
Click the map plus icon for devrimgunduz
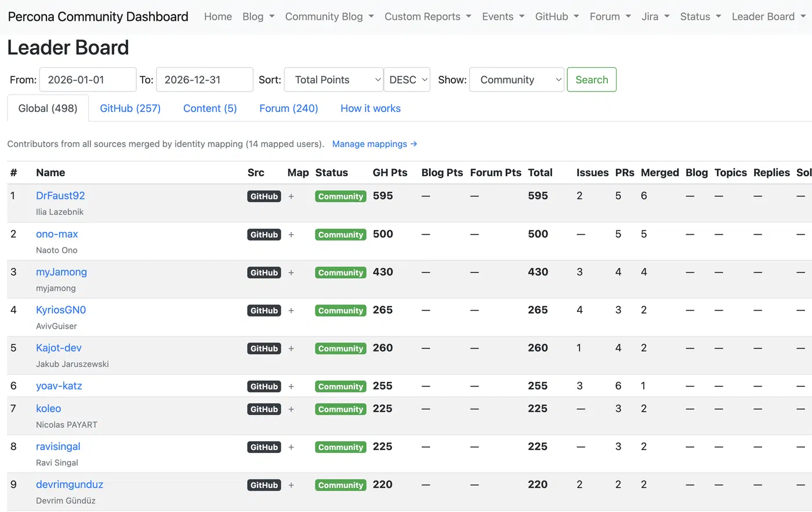[291, 485]
